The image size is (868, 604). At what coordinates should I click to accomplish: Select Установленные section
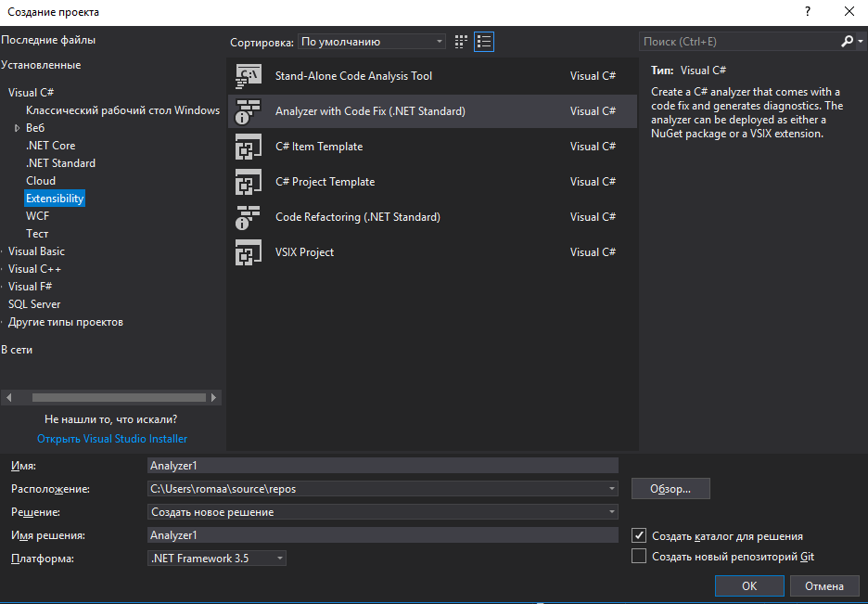point(41,65)
